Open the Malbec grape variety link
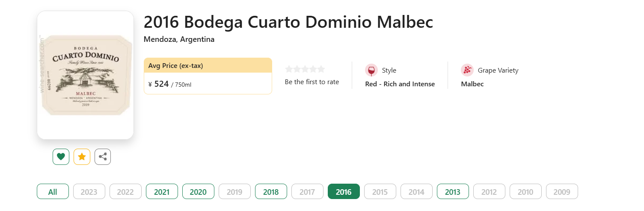The image size is (644, 211). [x=472, y=84]
